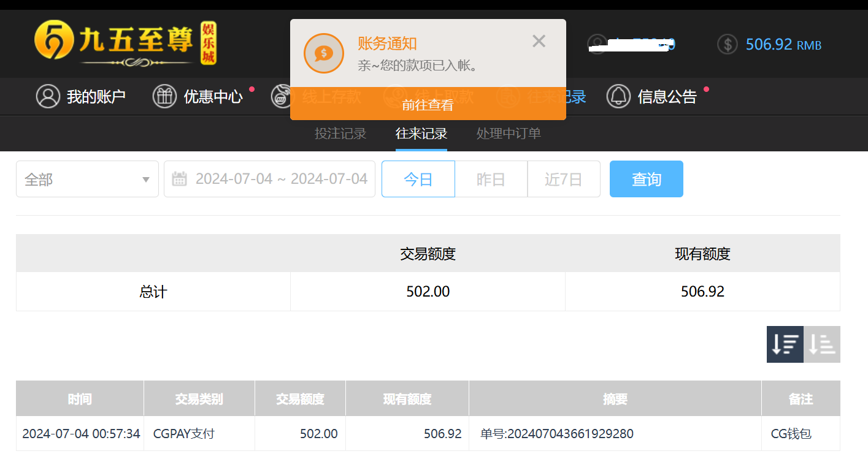This screenshot has width=868, height=470.
Task: Select the descending sort icon
Action: point(785,344)
